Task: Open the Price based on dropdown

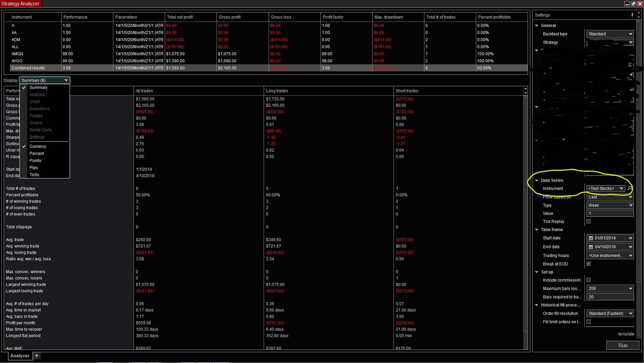Action: click(610, 197)
